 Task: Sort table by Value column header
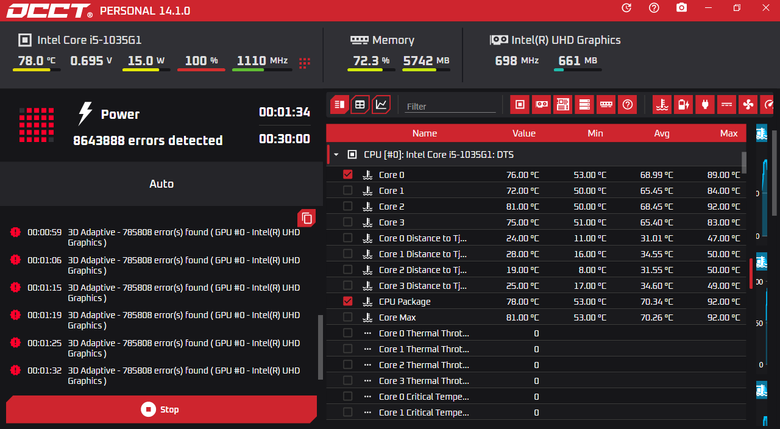click(x=524, y=133)
